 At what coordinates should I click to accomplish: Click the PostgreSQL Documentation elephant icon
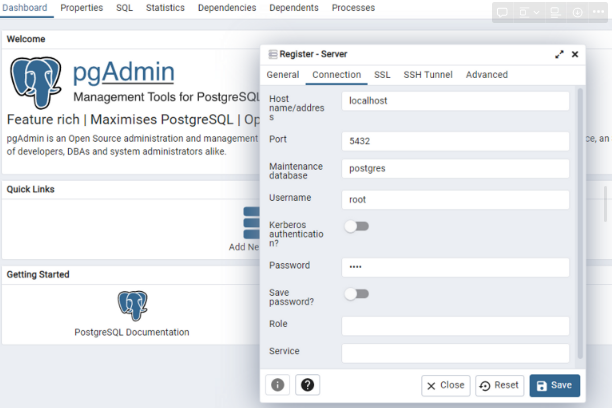tap(132, 305)
